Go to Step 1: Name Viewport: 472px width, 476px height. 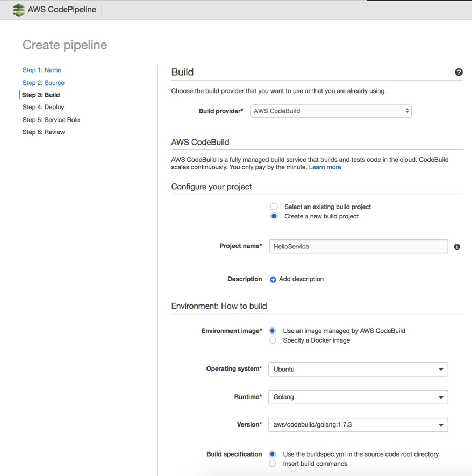[x=42, y=70]
